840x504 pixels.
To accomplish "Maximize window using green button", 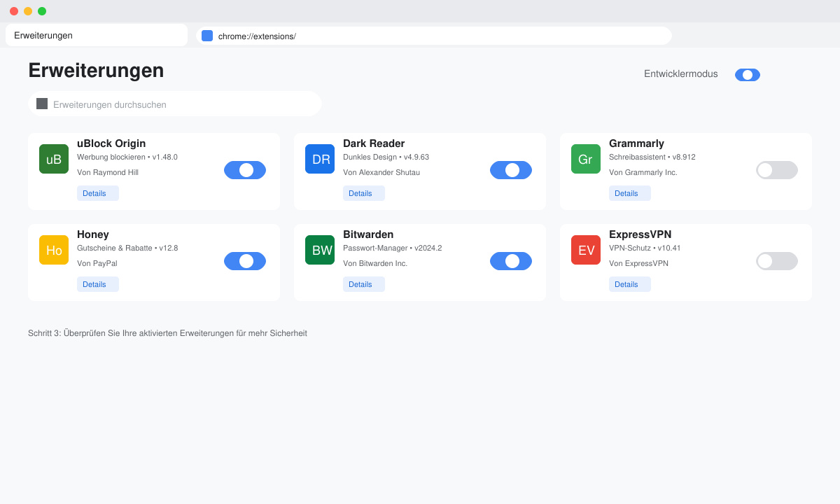I will click(42, 11).
